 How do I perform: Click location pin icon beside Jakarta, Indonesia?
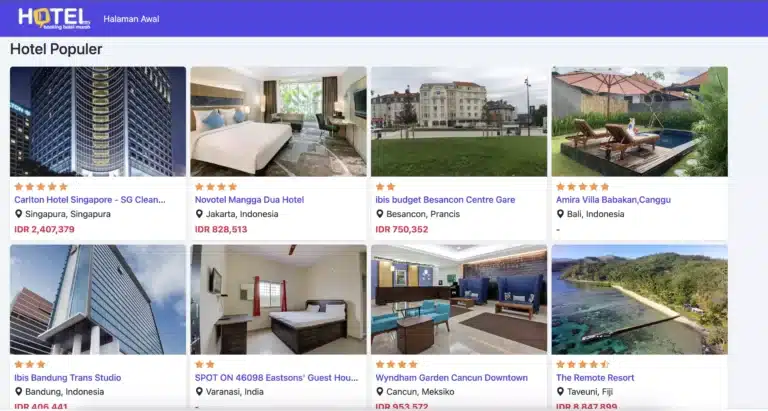(x=199, y=214)
